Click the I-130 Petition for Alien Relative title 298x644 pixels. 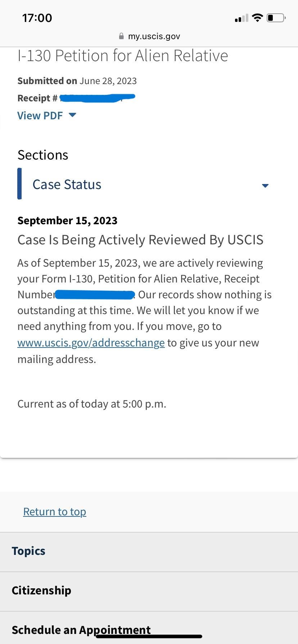click(x=123, y=56)
